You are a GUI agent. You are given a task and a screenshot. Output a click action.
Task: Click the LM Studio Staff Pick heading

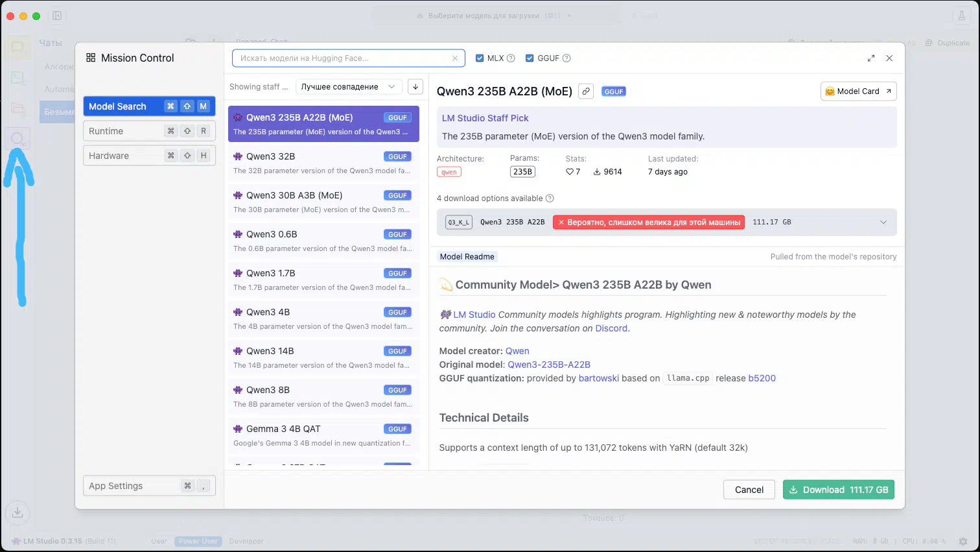[485, 118]
